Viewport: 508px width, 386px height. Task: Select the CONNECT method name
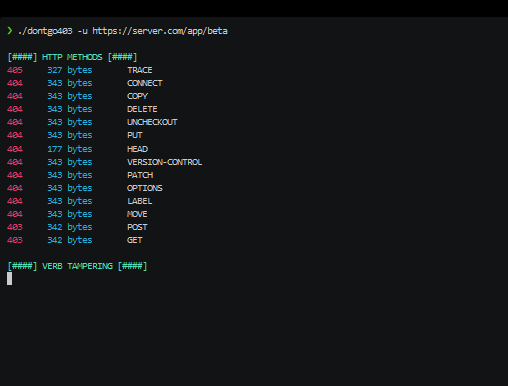(145, 83)
